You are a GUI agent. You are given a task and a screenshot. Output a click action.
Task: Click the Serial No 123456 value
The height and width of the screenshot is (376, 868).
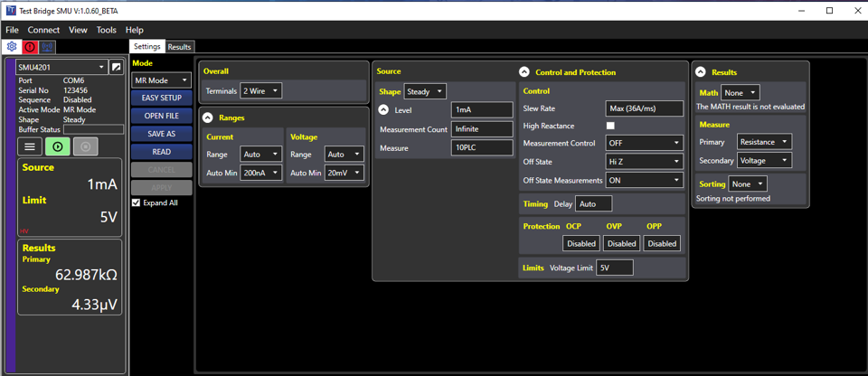[x=75, y=90]
